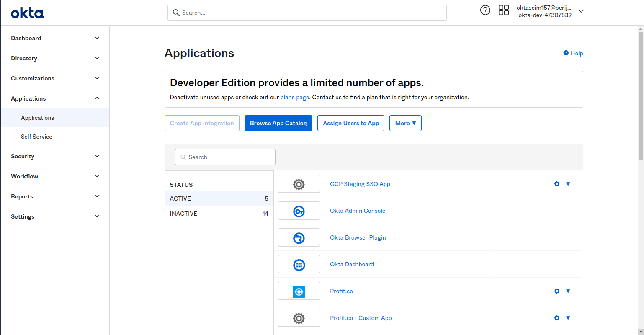Expand the More actions dropdown

pos(405,123)
